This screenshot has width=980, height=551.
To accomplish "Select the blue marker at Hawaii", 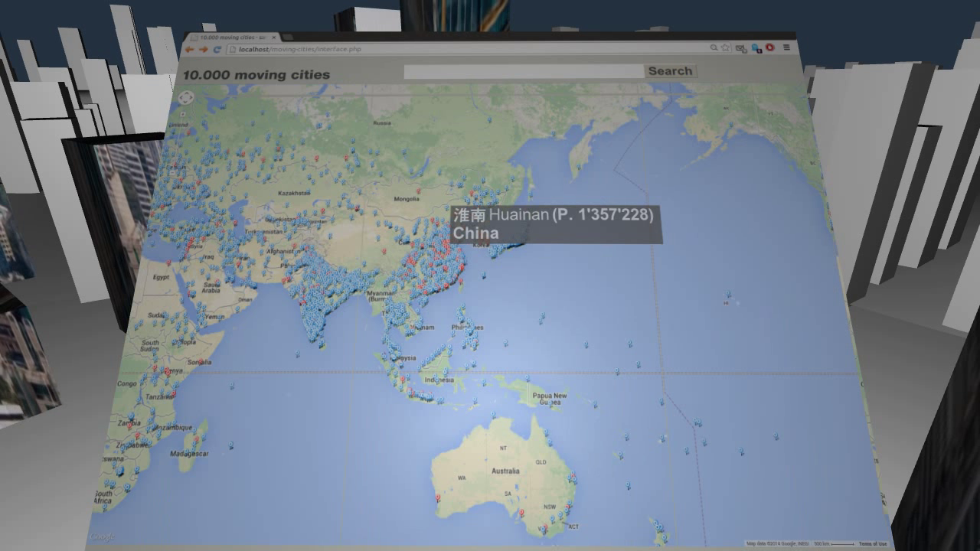I will click(727, 294).
